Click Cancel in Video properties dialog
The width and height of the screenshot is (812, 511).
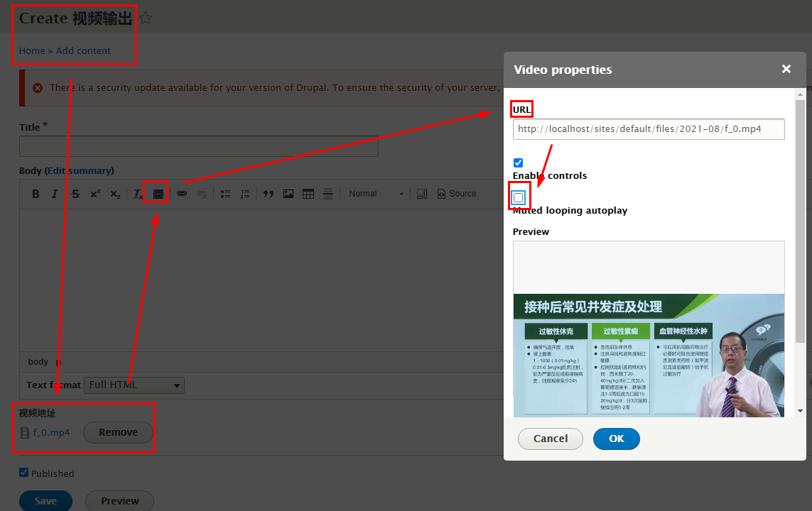pos(551,439)
